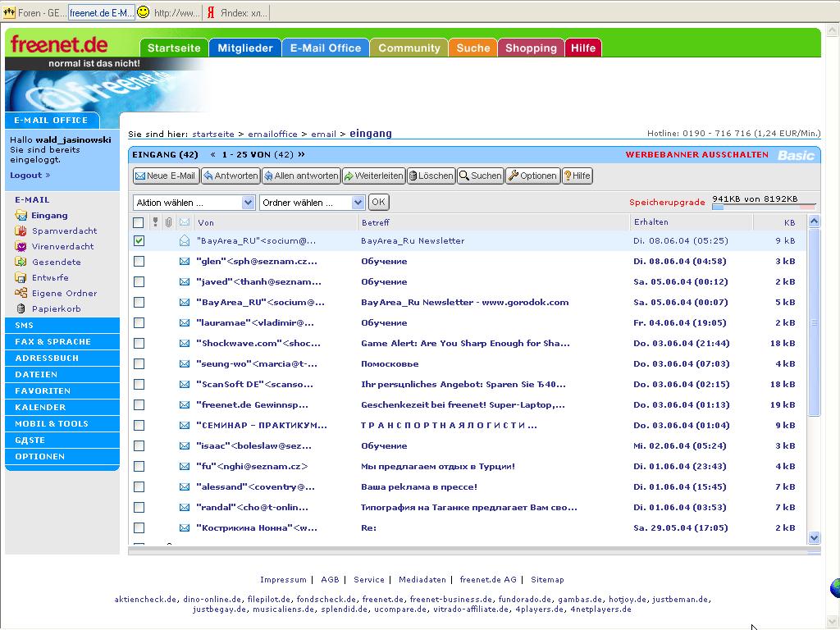Expand the FAX & SPRACHE sidebar section
Screen dimensions: 840x630
click(x=62, y=342)
